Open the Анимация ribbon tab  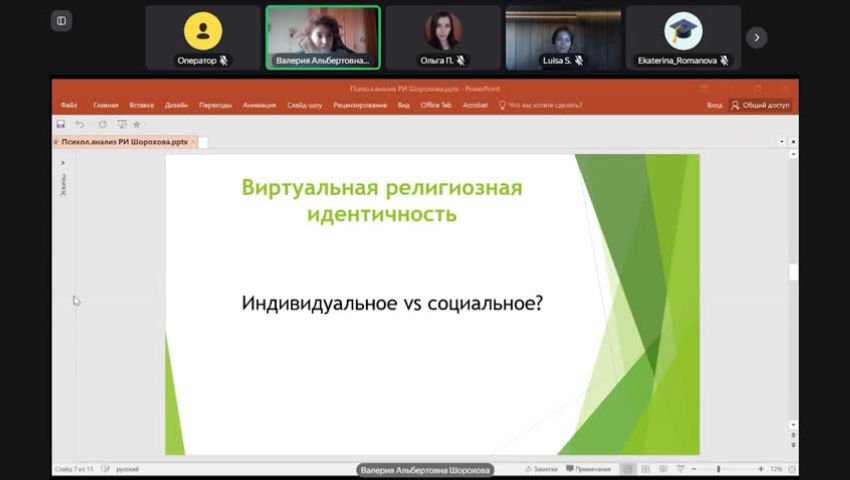(260, 105)
